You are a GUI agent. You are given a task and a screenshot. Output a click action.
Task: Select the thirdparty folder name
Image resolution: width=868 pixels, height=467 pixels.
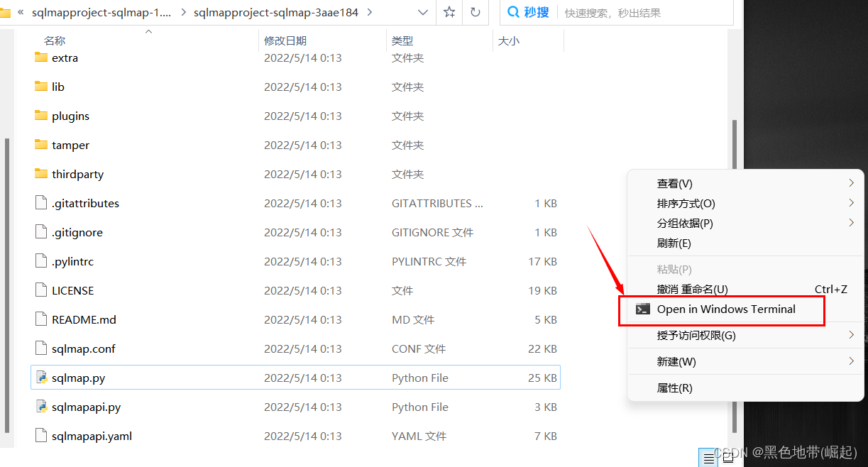coord(77,174)
